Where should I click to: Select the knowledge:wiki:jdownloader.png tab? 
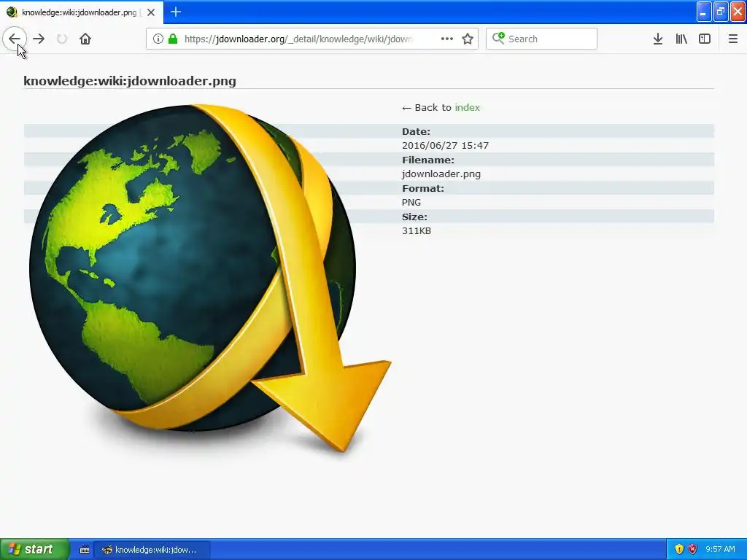[82, 12]
